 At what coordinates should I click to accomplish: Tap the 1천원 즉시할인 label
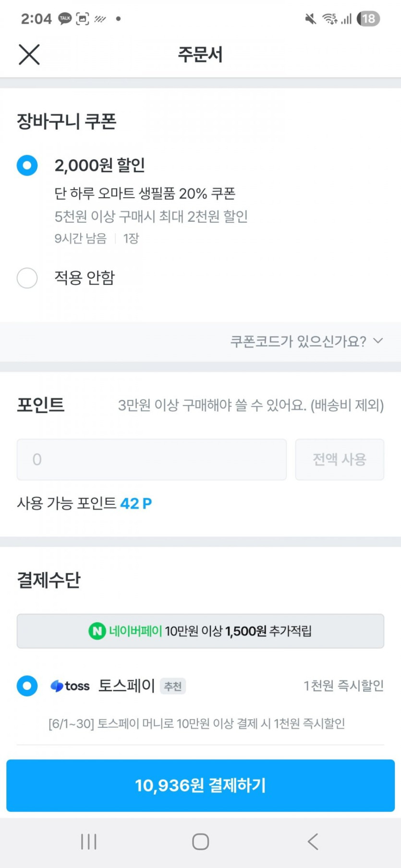(x=343, y=686)
